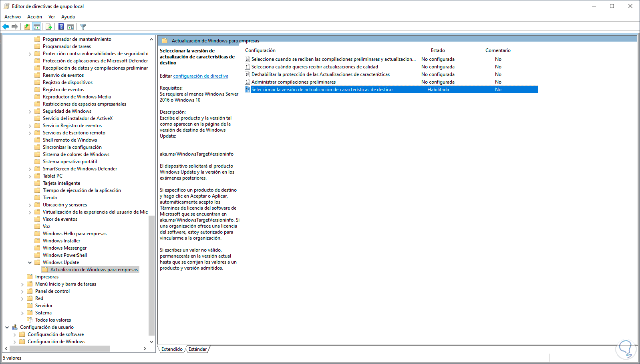The image size is (640, 364).
Task: Click the folder icon next to Windows Update
Action: click(37, 262)
